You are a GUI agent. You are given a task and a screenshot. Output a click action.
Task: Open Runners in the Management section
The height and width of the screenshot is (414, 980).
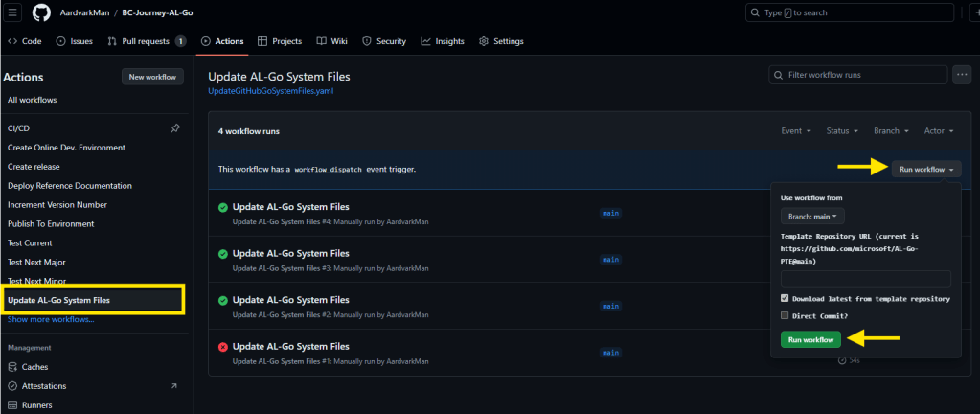[x=30, y=405]
